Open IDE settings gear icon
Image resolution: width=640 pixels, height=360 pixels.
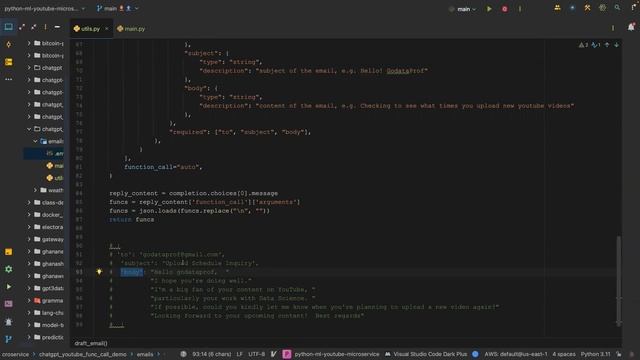(602, 8)
